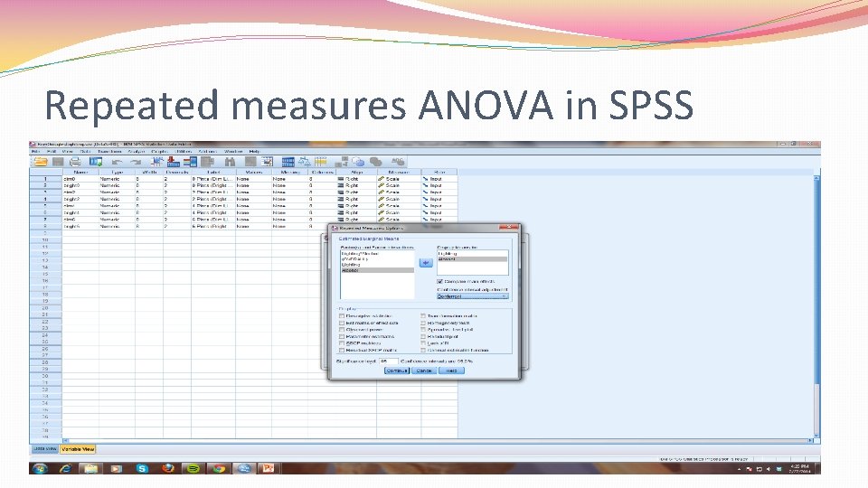Open the File menu
Image resolution: width=868 pixels, height=488 pixels.
35,151
